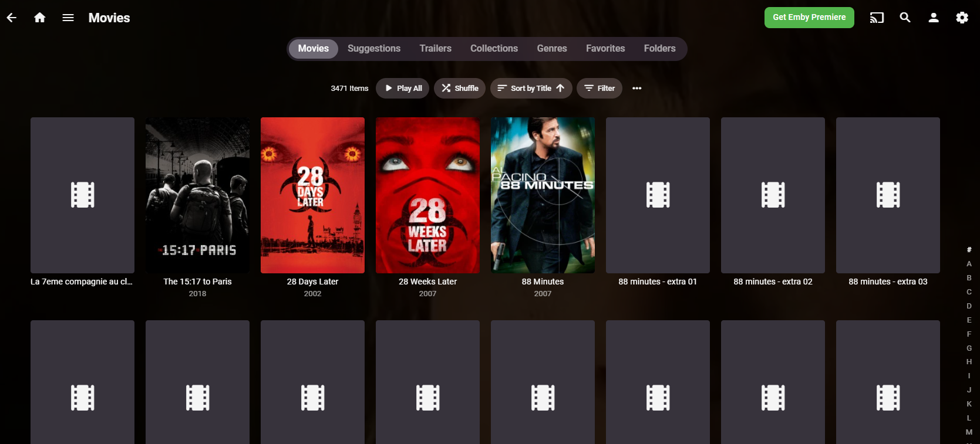Open the hamburger navigation menu
980x444 pixels.
68,18
